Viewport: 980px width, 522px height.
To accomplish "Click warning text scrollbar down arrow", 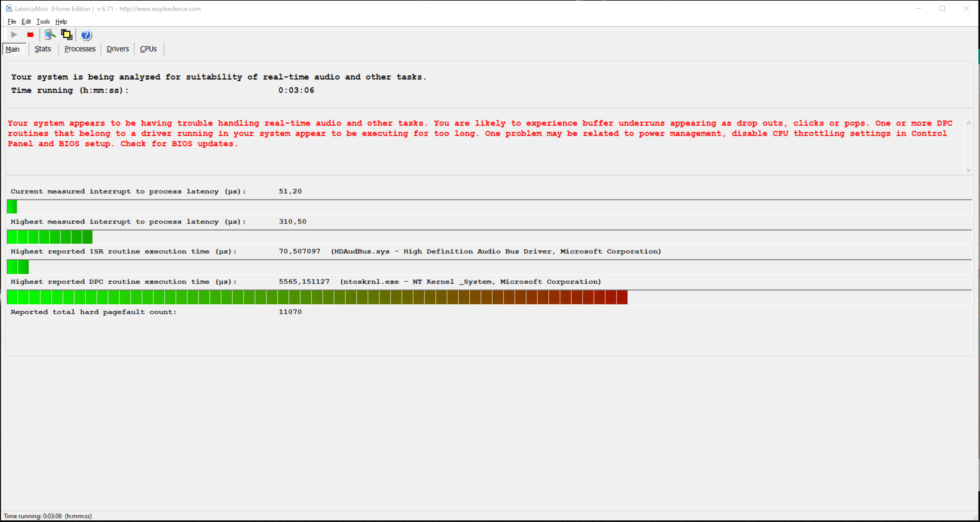I will click(x=969, y=170).
